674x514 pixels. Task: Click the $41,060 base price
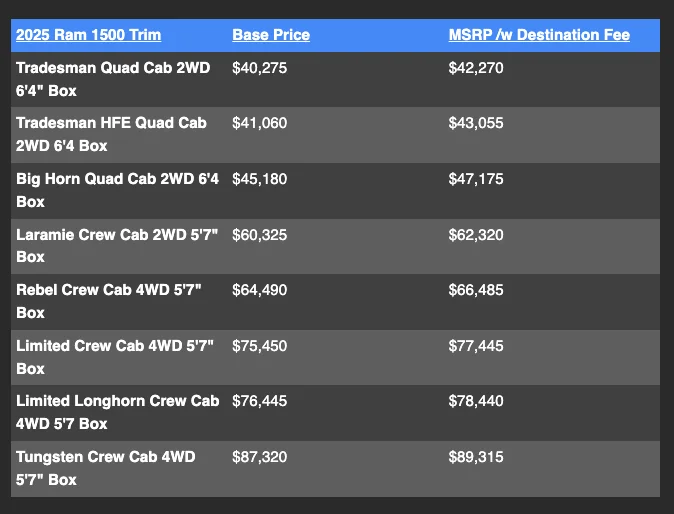(x=260, y=123)
